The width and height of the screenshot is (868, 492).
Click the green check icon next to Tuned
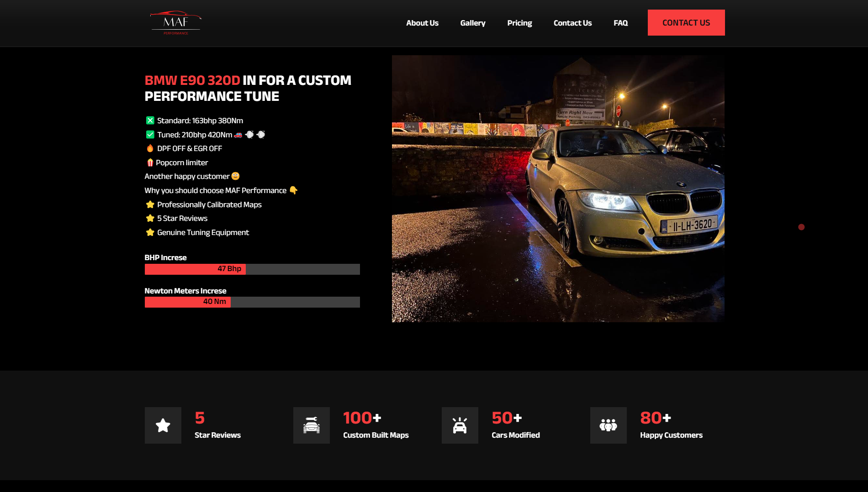(x=150, y=135)
